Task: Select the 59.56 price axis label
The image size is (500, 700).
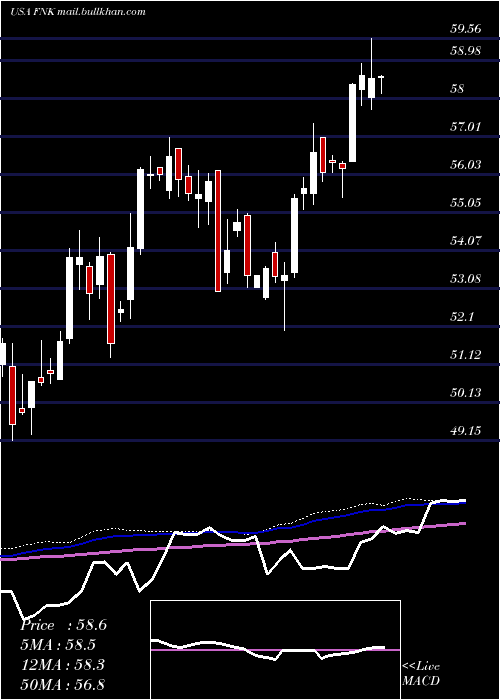Action: [466, 29]
